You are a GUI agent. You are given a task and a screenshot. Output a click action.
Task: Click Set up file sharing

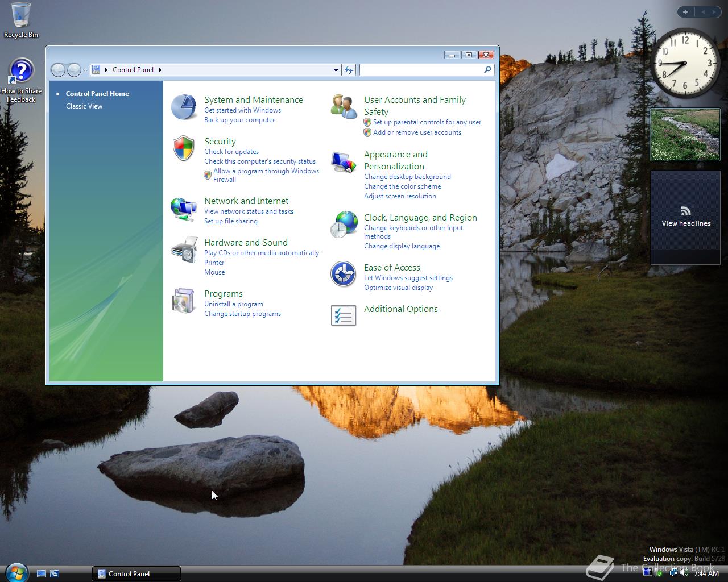(231, 221)
